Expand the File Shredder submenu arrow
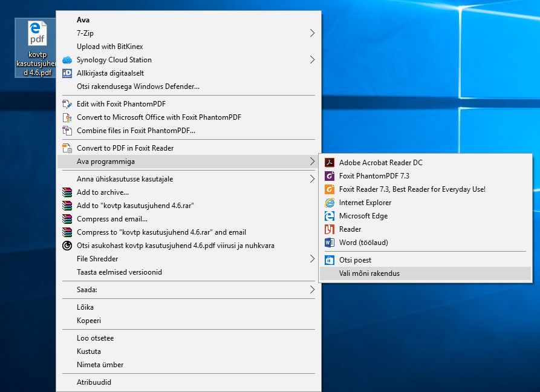The image size is (540, 392). coord(312,259)
